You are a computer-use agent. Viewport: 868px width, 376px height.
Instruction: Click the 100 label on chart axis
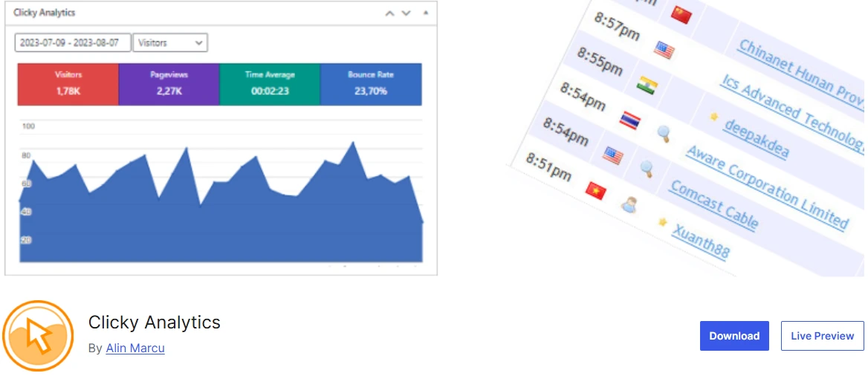point(28,126)
